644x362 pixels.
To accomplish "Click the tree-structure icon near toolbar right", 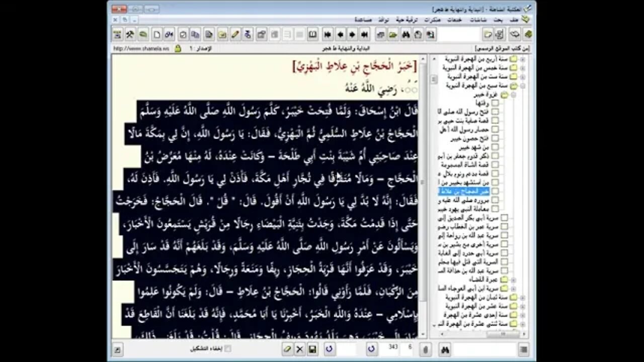I will click(500, 34).
